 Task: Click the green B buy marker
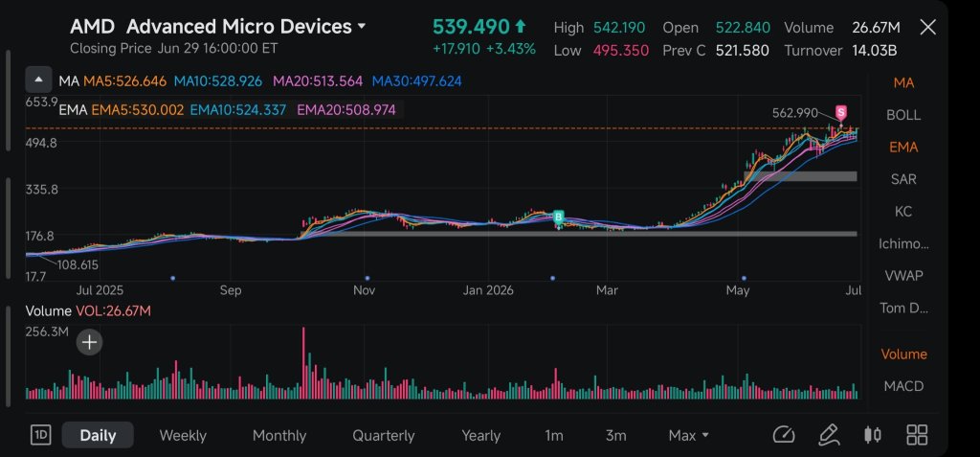[x=559, y=217]
